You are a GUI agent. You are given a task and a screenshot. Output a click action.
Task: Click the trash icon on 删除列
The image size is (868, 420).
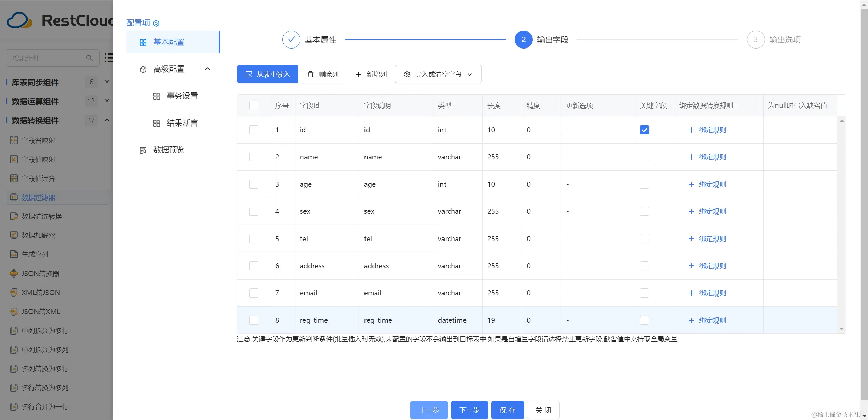click(310, 74)
